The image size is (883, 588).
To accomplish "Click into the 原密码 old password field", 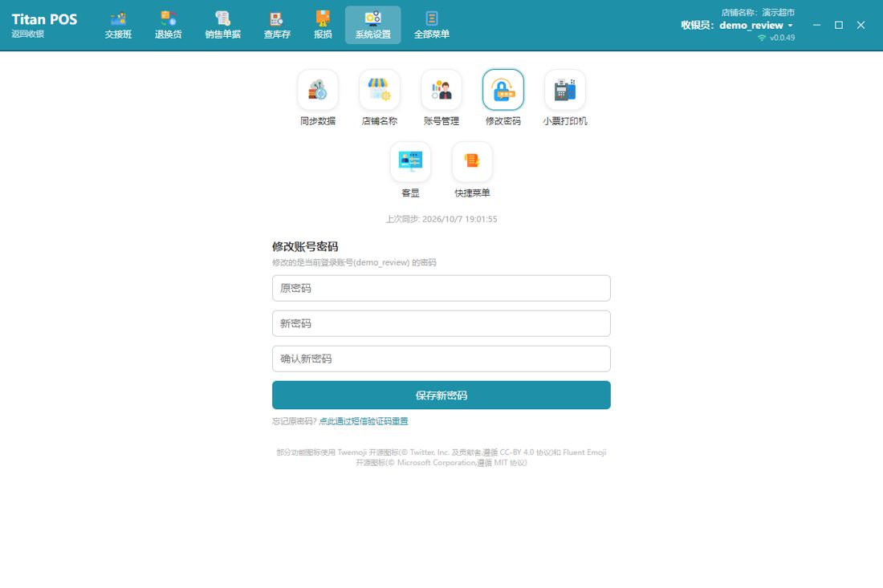I will (x=441, y=288).
